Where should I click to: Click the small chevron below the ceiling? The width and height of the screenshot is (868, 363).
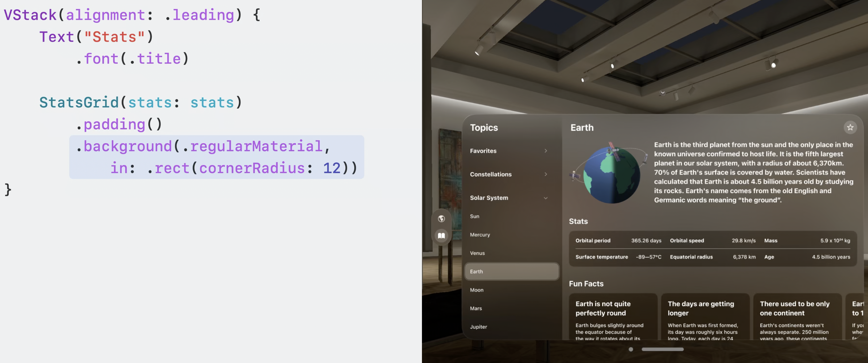(663, 93)
